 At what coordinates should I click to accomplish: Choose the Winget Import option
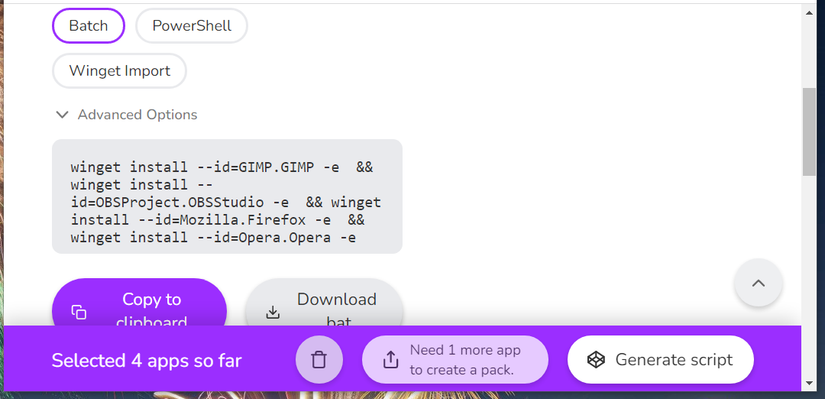click(x=119, y=71)
